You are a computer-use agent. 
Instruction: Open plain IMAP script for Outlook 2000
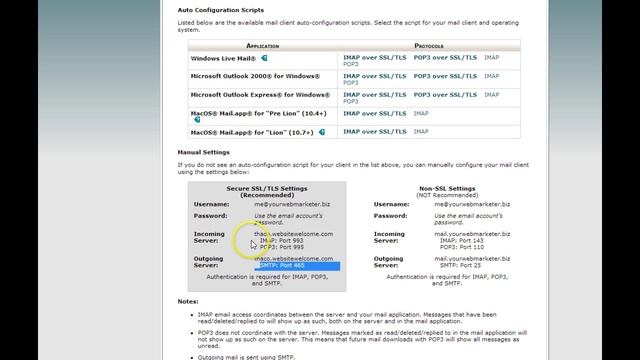pyautogui.click(x=491, y=76)
